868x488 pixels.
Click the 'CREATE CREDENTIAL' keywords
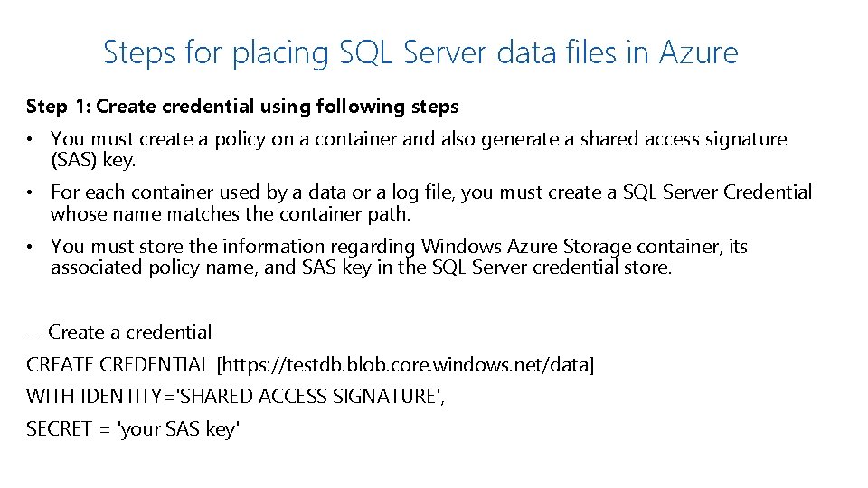118,364
